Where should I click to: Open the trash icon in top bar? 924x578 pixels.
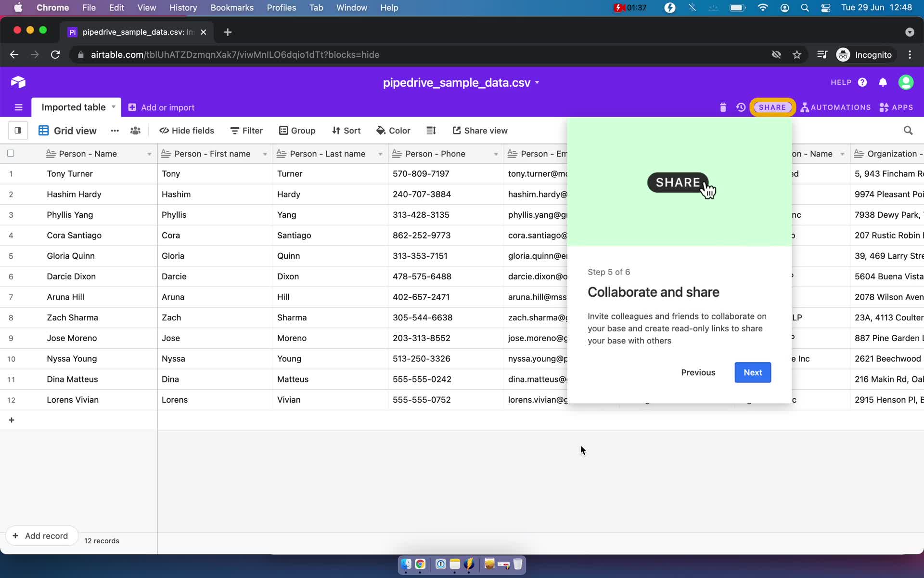pyautogui.click(x=723, y=107)
